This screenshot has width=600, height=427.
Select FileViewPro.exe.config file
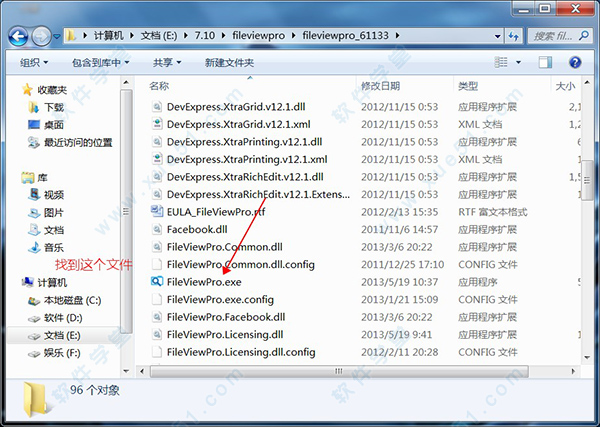220,300
